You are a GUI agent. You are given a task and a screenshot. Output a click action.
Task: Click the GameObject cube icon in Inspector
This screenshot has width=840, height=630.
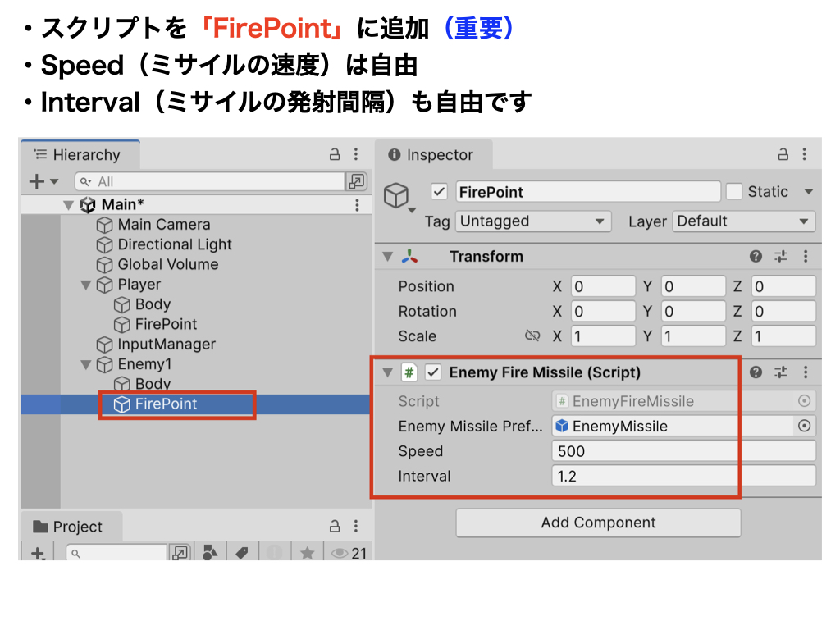pos(396,195)
